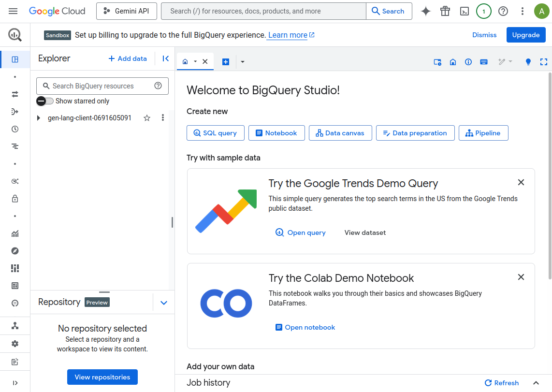Click the Learn more billing link
The image size is (552, 392).
click(x=288, y=35)
